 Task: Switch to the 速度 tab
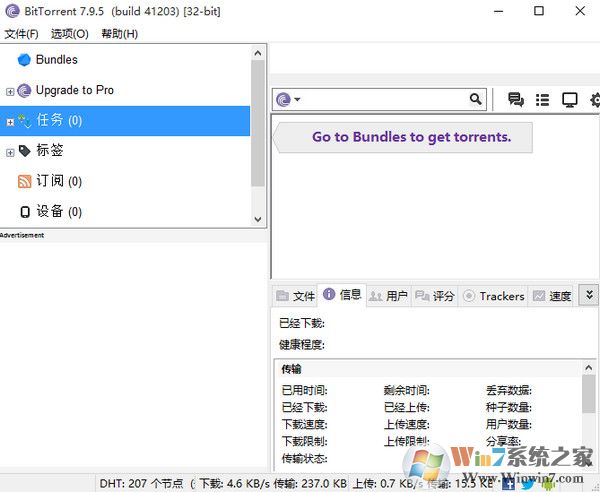(x=551, y=296)
